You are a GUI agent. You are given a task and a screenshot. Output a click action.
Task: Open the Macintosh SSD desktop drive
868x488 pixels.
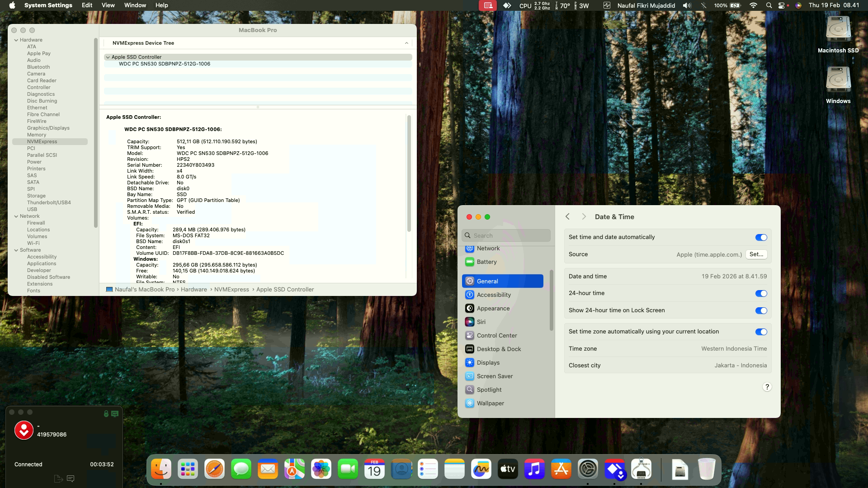click(x=838, y=30)
